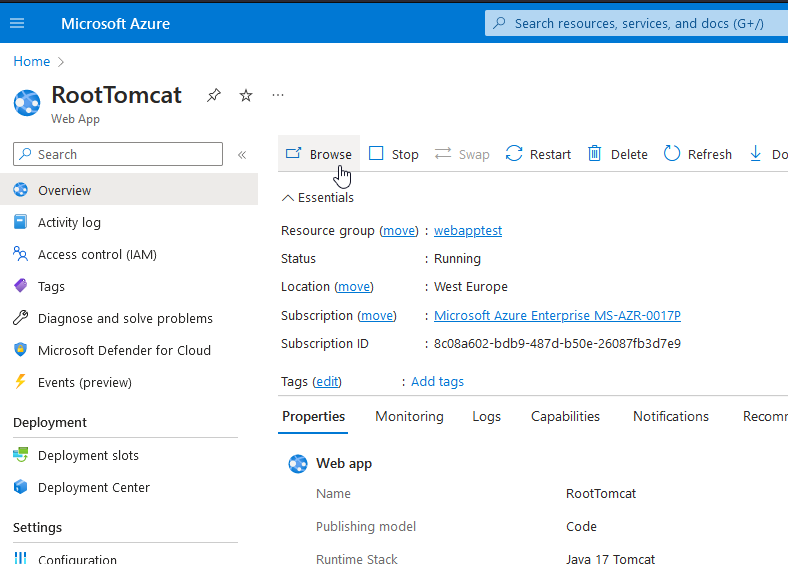The height and width of the screenshot is (564, 788).
Task: Click the RootTomcat Name value in properties
Action: pyautogui.click(x=601, y=494)
